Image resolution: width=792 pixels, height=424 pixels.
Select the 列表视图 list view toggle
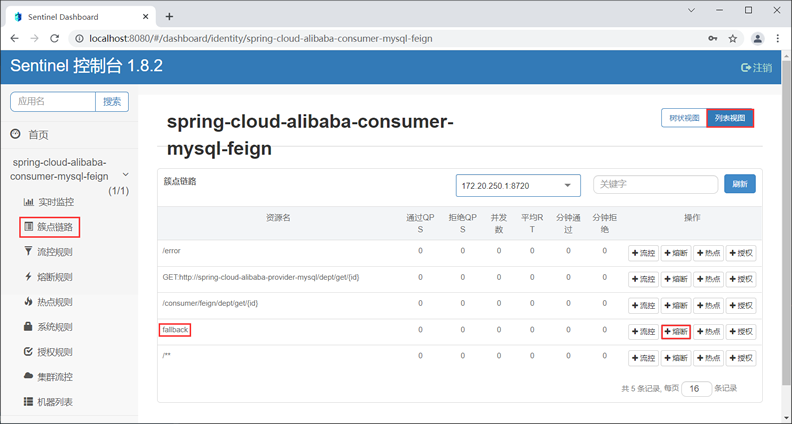730,118
